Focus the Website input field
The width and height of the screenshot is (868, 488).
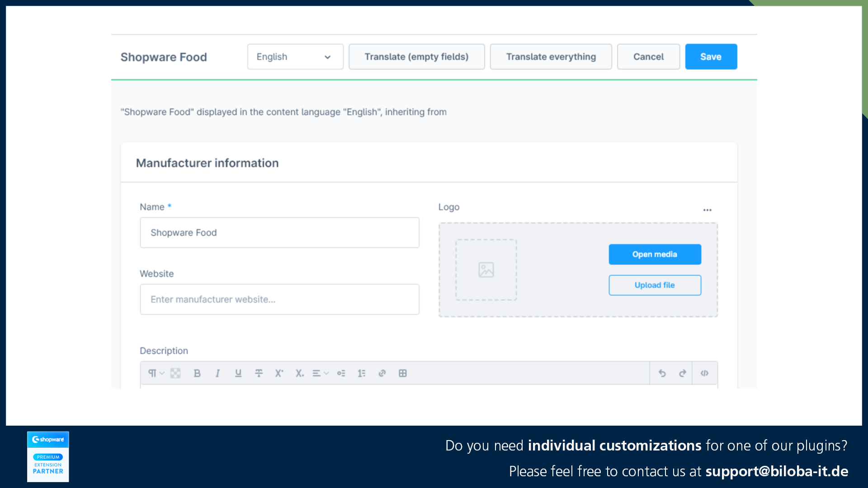pos(279,300)
